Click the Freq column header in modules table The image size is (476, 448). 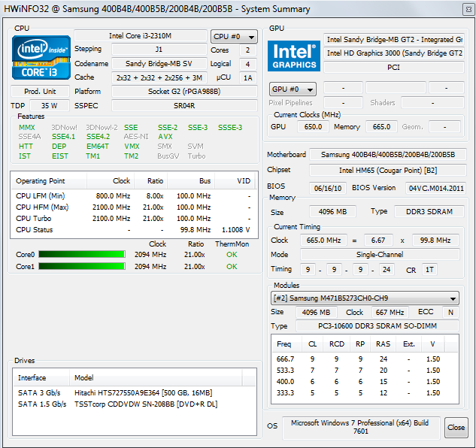coord(287,344)
